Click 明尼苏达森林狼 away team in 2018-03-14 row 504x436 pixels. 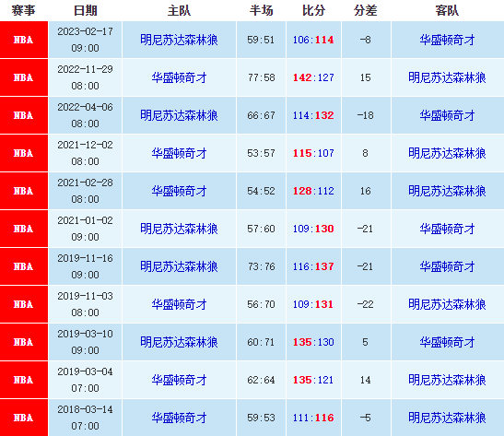pyautogui.click(x=447, y=418)
